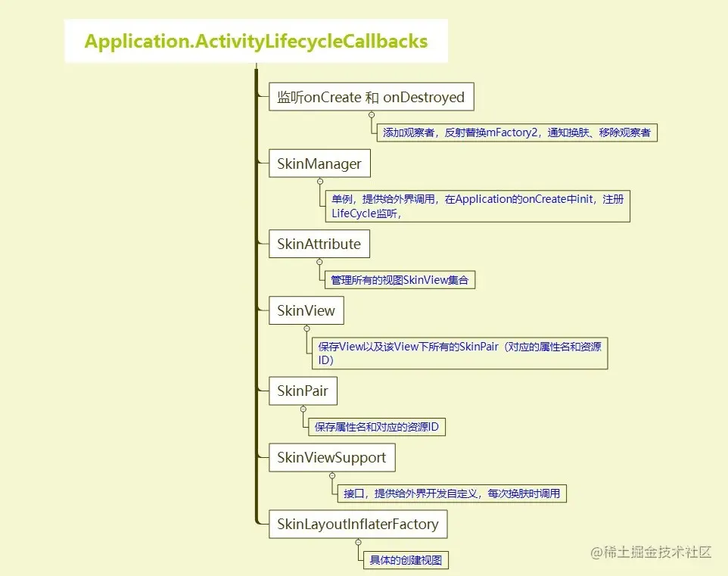
Task: Collapse the note under SkinLayoutInflaterFactory
Action: pyautogui.click(x=358, y=542)
